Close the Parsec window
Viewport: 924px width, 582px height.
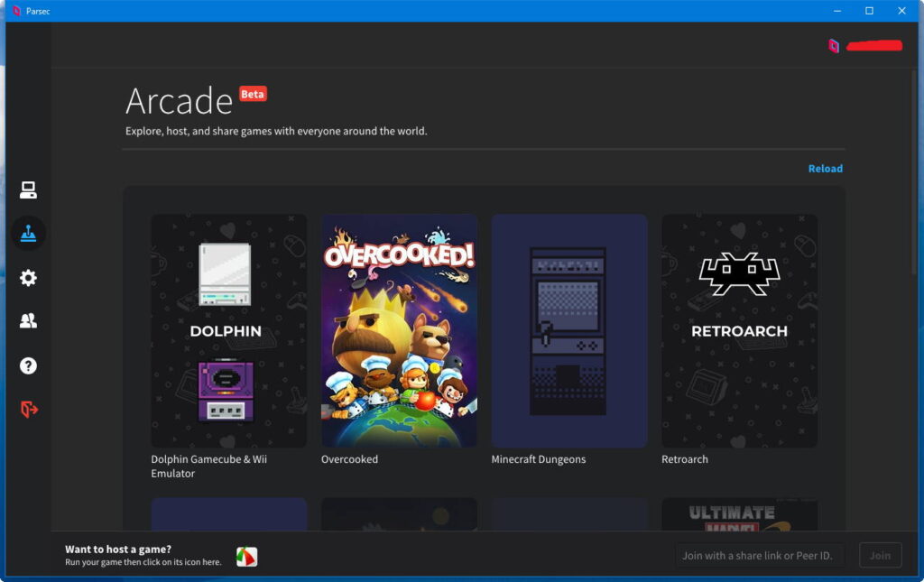tap(901, 11)
